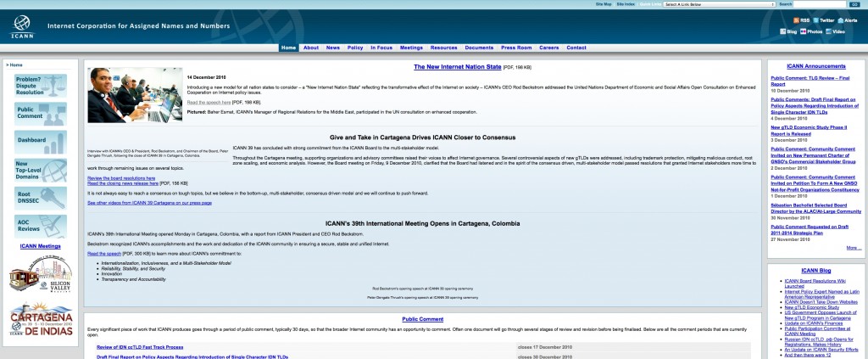Open the Site Index link
The width and height of the screenshot is (868, 359).
(x=626, y=4)
